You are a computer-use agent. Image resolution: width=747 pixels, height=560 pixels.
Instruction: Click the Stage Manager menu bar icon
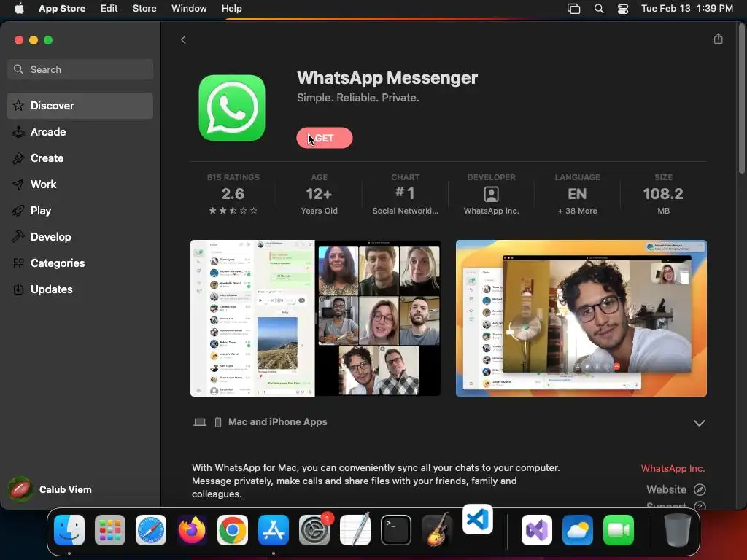pyautogui.click(x=573, y=9)
